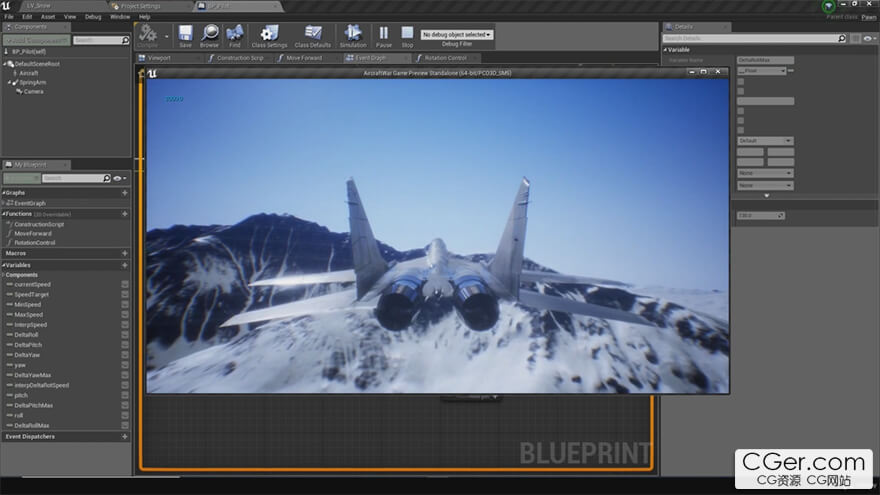The image size is (880, 495).
Task: Click the Add Component button
Action: 36,40
